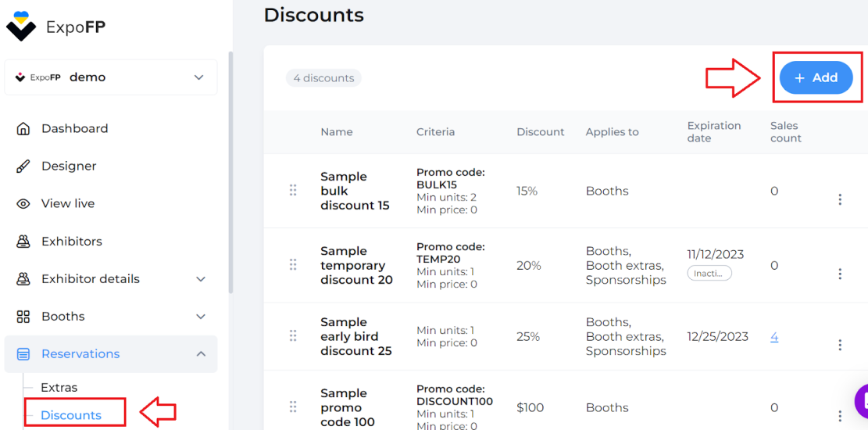The height and width of the screenshot is (430, 868).
Task: Click the ExpoFP logo icon
Action: click(x=21, y=26)
